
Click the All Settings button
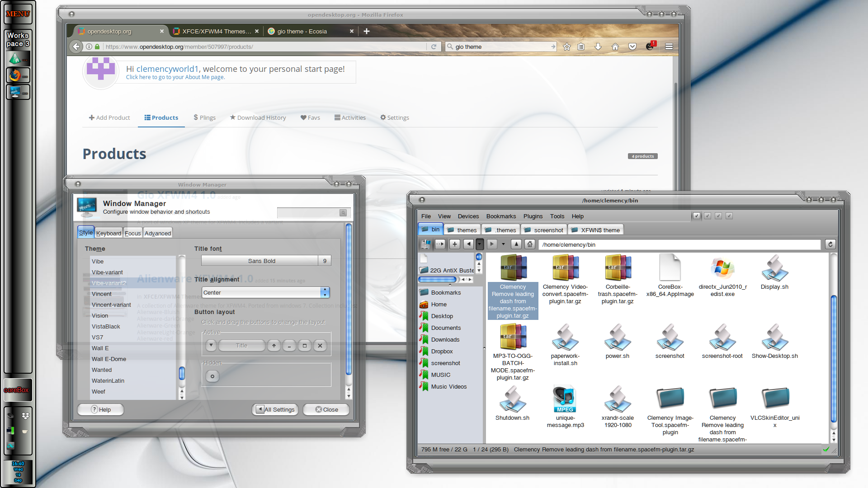(x=275, y=409)
